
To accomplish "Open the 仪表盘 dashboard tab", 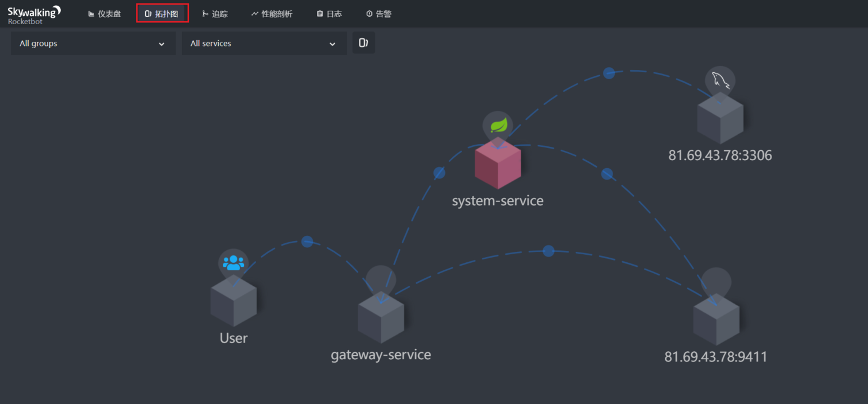I will point(104,14).
